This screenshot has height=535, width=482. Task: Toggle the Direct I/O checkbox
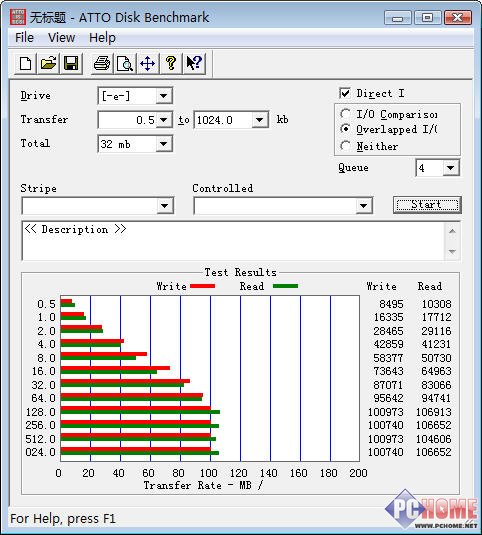coord(345,93)
